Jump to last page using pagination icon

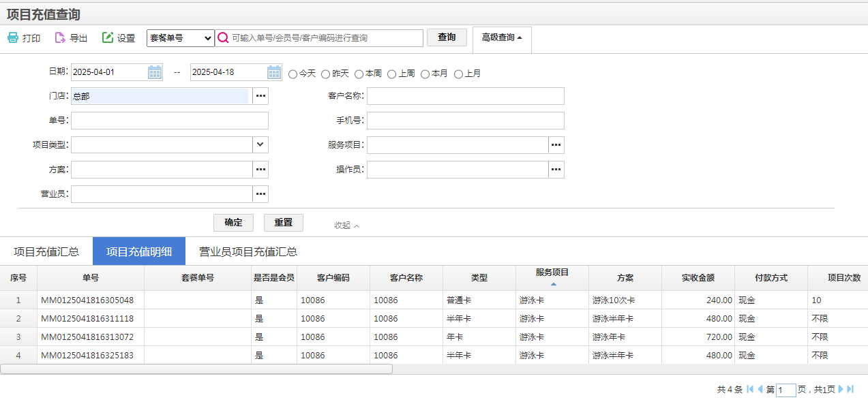pyautogui.click(x=850, y=389)
